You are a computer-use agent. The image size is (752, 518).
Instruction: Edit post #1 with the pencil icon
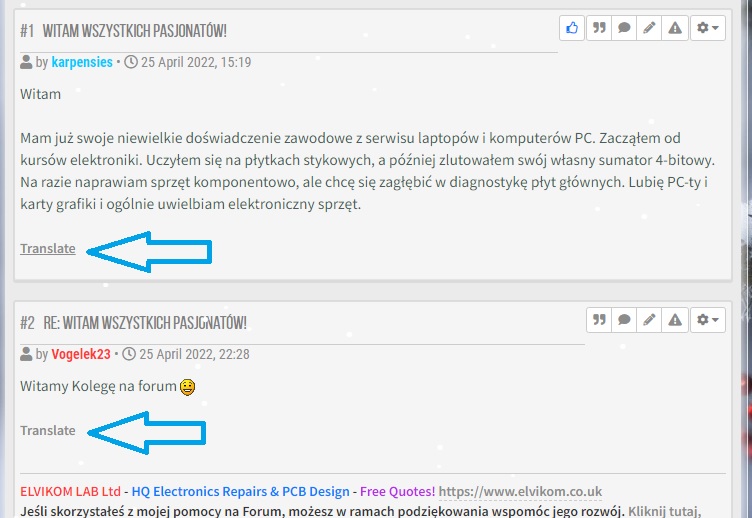[x=649, y=28]
